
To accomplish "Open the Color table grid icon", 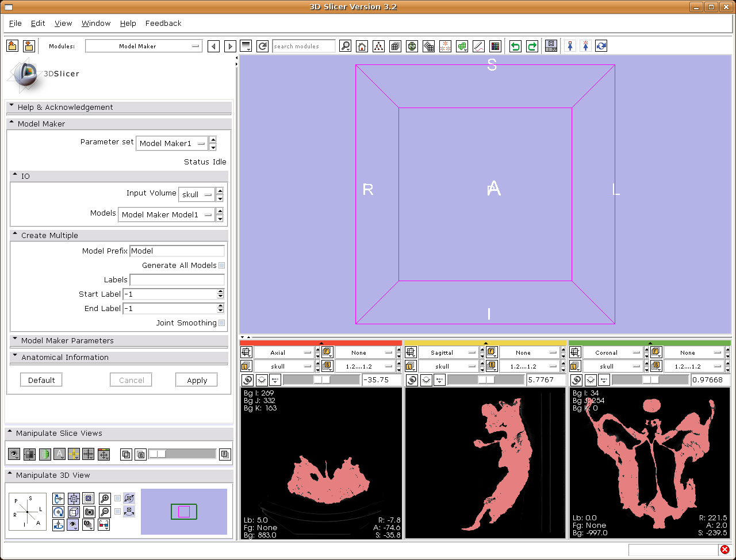I will [495, 46].
